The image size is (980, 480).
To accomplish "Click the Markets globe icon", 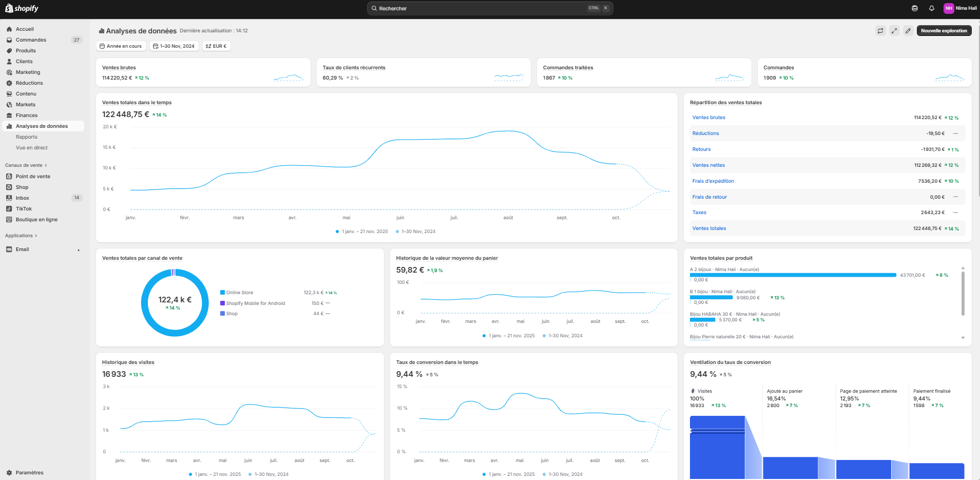I will click(9, 105).
